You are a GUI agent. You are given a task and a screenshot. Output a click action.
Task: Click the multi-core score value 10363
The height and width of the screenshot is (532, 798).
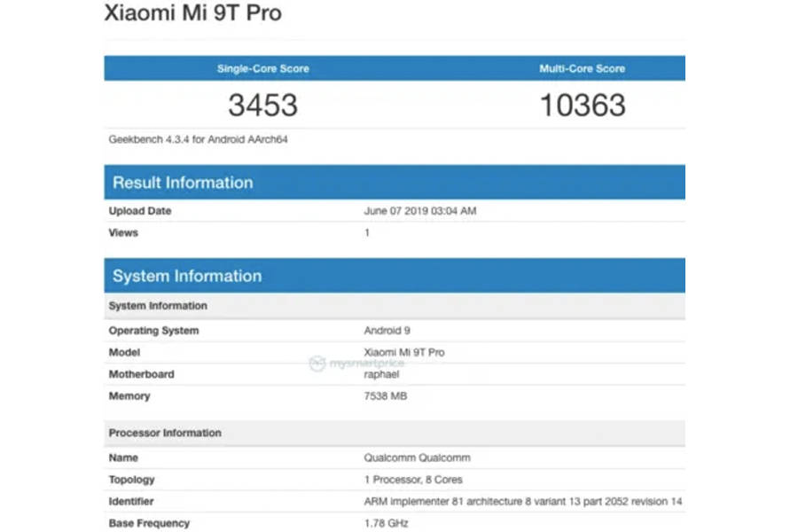pos(583,105)
